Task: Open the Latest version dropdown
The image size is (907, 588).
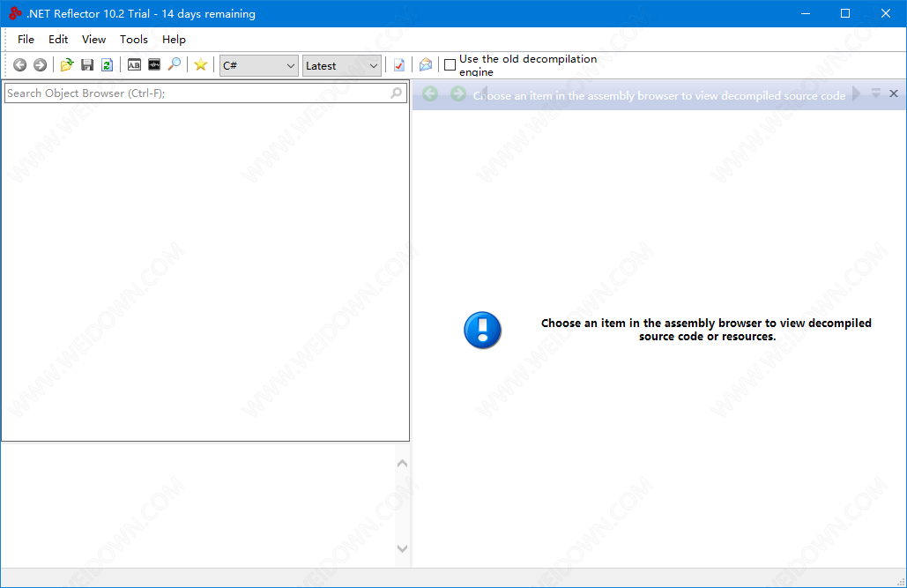Action: coord(341,65)
